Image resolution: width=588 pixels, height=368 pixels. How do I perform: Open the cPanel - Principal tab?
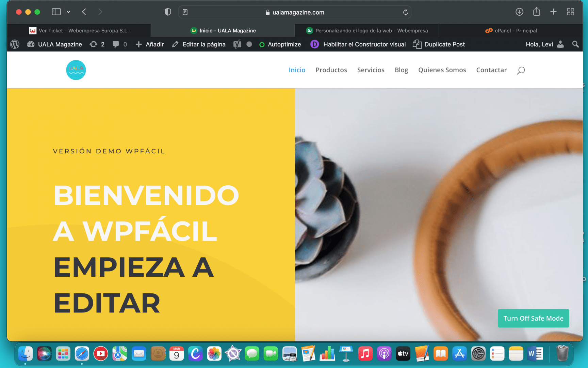[511, 31]
